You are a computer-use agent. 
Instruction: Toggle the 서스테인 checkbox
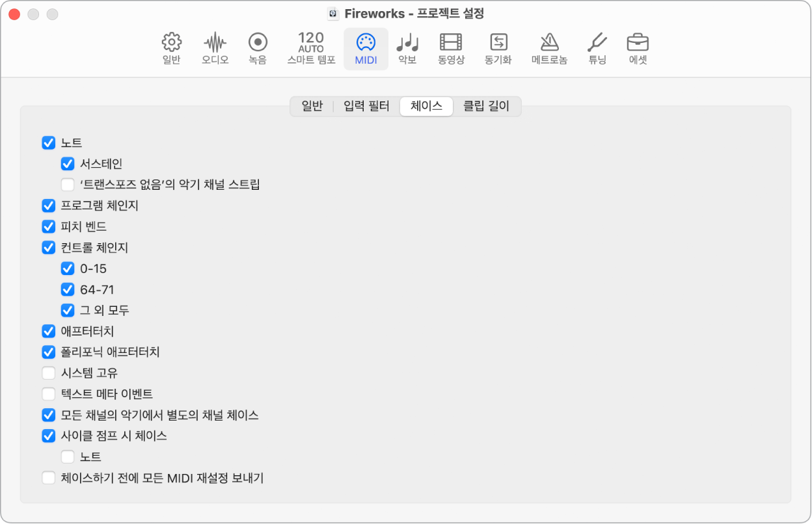click(x=68, y=164)
